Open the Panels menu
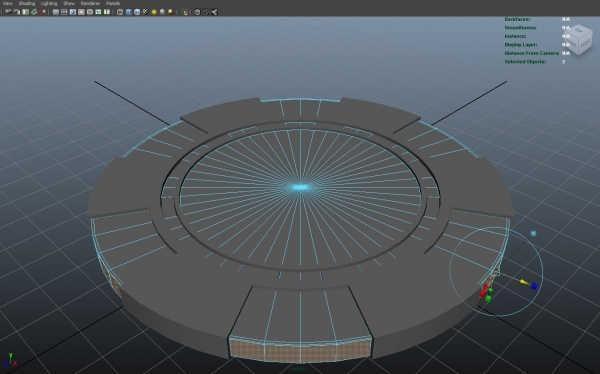600x374 pixels. pos(113,3)
